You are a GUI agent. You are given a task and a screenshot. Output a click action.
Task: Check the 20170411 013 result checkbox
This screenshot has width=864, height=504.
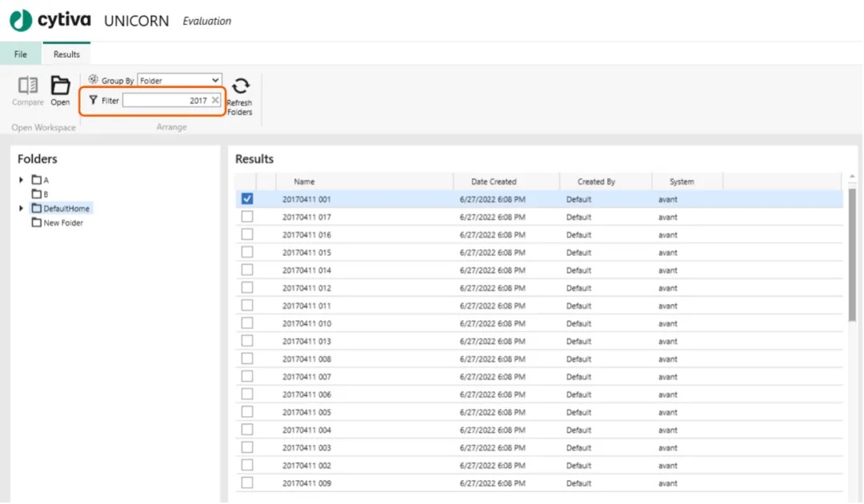247,341
